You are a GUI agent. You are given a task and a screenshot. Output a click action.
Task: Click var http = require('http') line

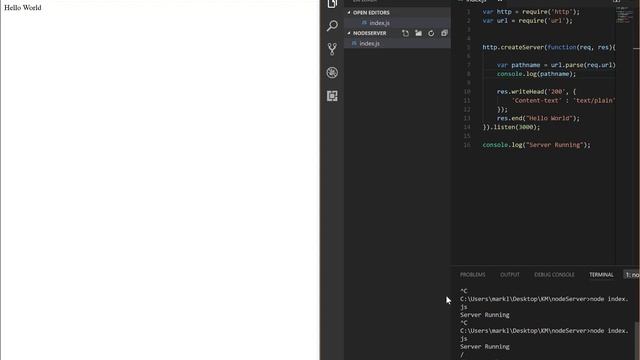(x=531, y=12)
